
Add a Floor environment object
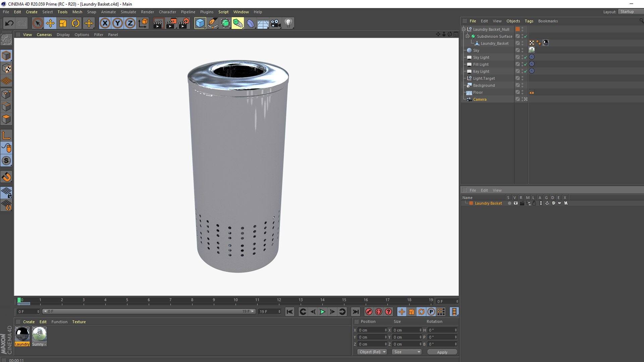click(x=263, y=23)
